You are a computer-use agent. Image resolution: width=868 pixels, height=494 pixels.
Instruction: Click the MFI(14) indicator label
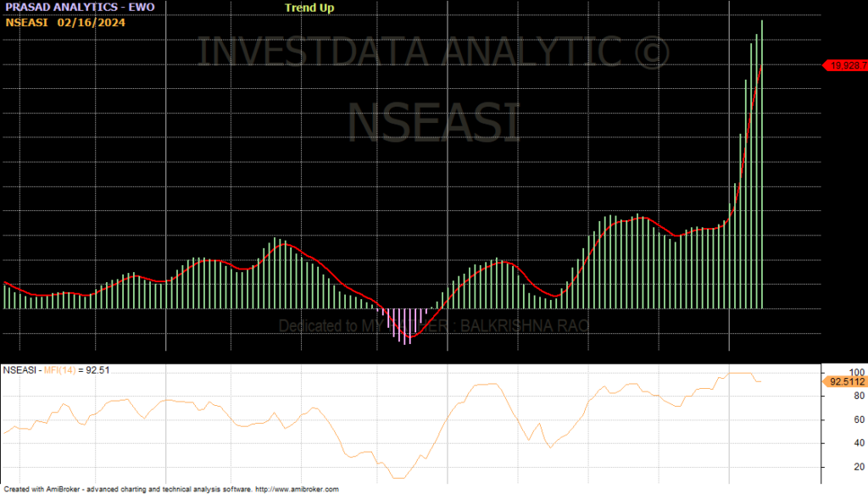55,370
